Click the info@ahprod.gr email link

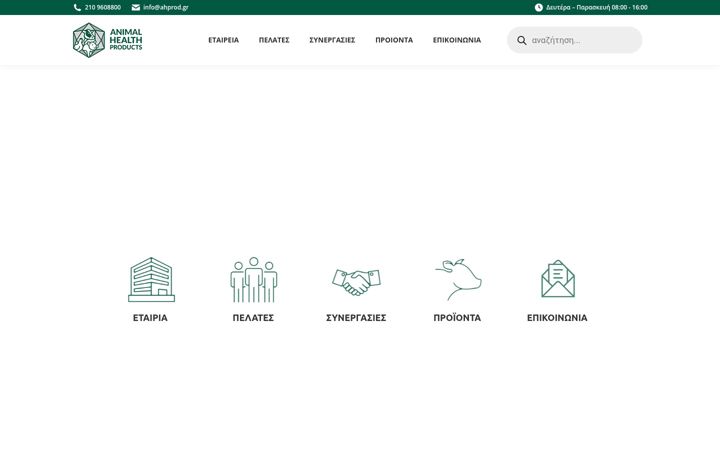[x=166, y=7]
